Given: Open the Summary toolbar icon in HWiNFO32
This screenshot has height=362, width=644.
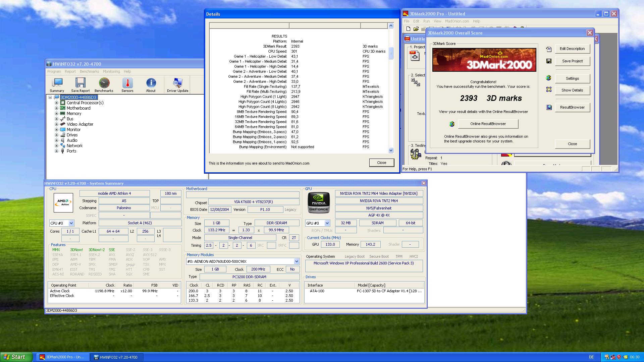Looking at the screenshot, I should tap(57, 84).
